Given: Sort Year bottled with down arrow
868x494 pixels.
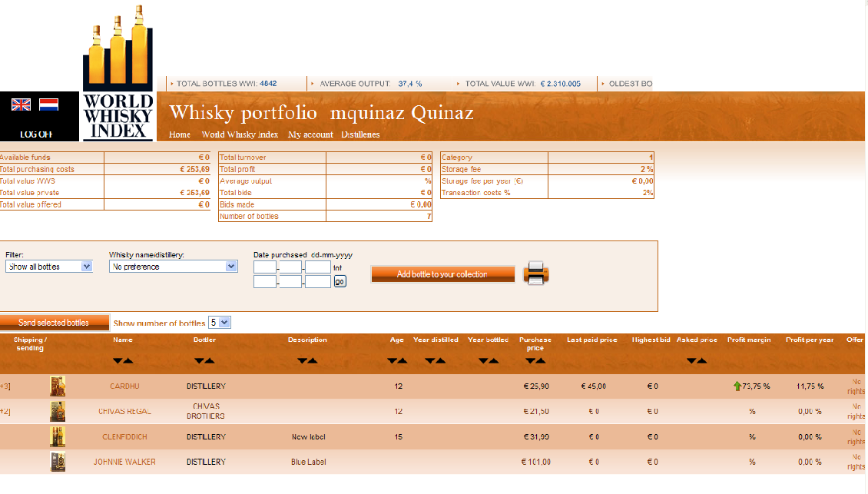Looking at the screenshot, I should click(x=483, y=360).
